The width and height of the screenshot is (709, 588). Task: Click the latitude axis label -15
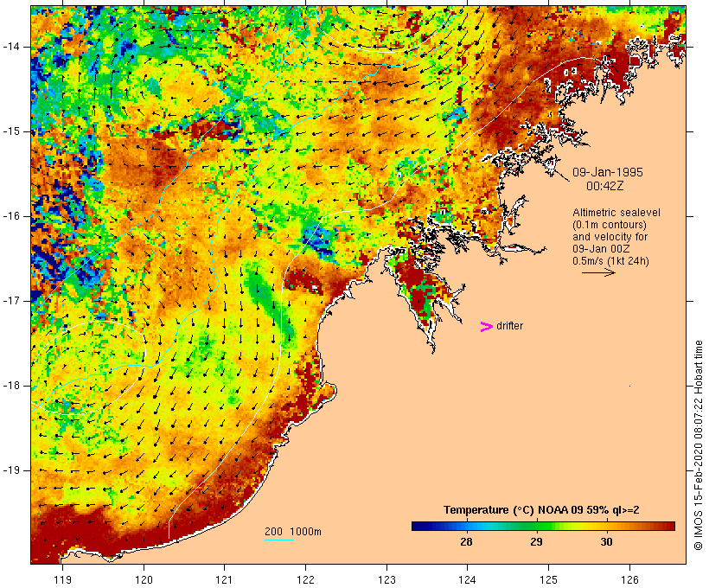11,131
